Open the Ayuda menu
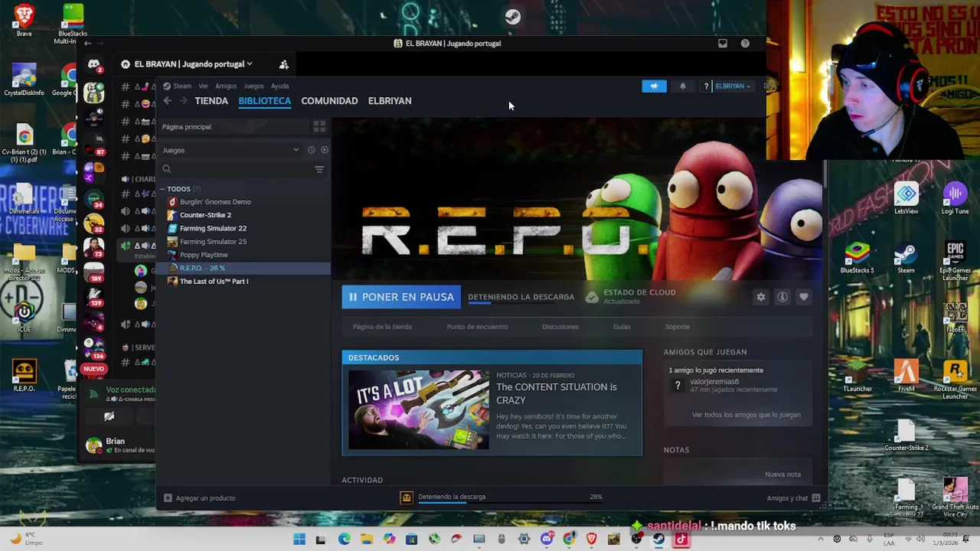The height and width of the screenshot is (551, 980). 279,86
